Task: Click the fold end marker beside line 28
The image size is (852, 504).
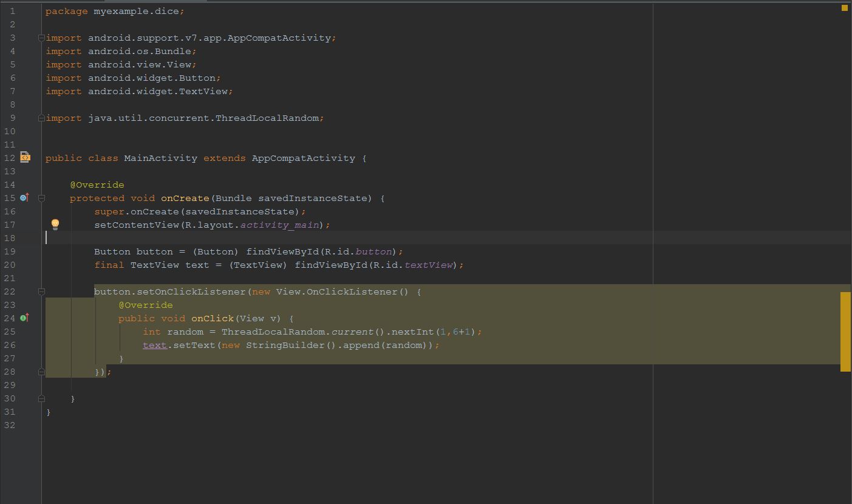Action: (x=41, y=372)
